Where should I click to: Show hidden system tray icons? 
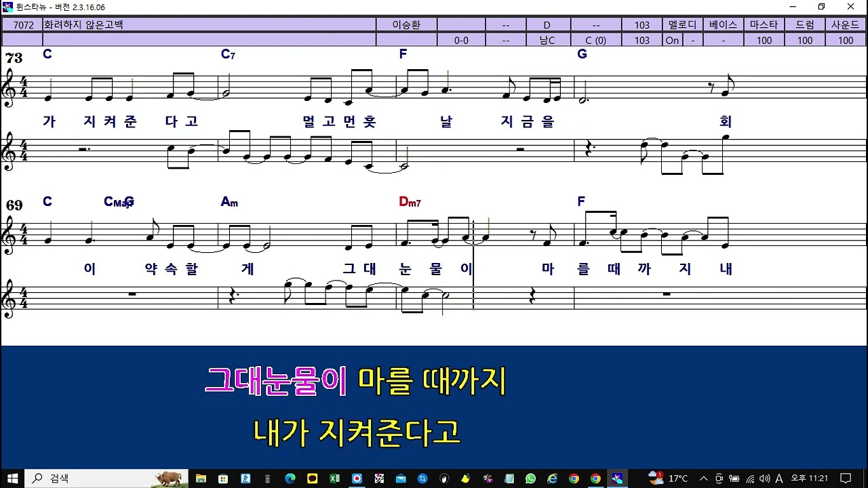tap(704, 478)
